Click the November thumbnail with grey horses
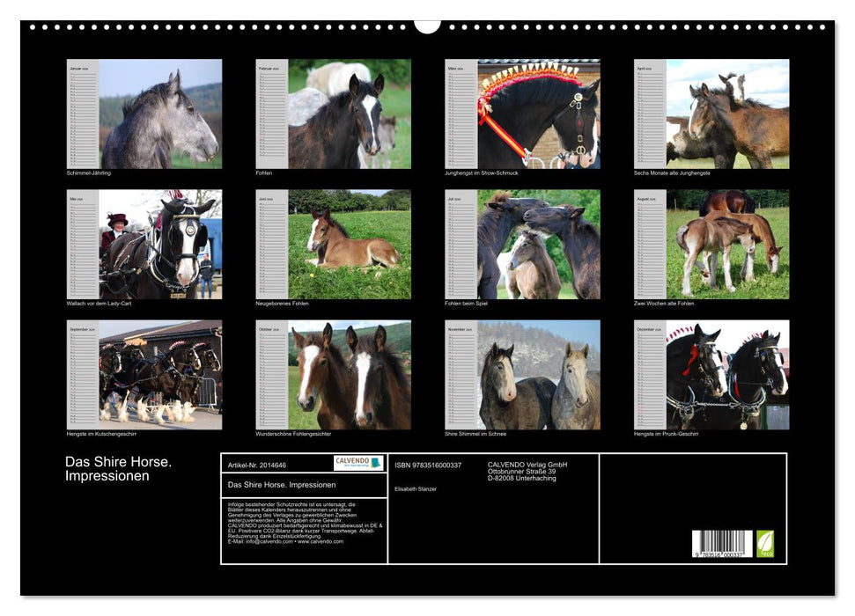Screen dimensions: 855x616 pos(528,378)
